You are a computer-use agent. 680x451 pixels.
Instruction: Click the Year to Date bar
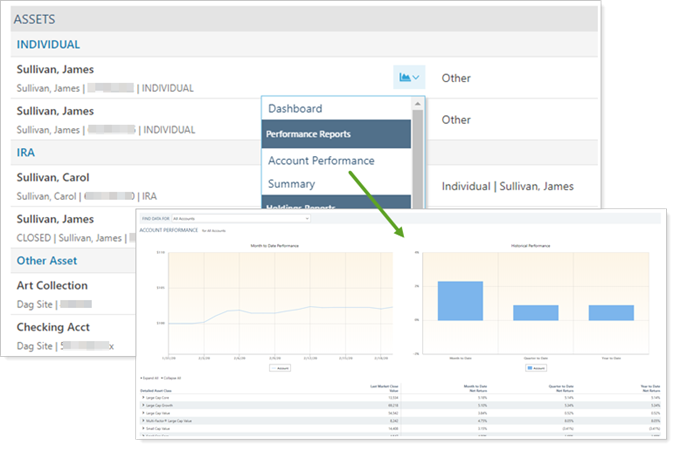[611, 312]
